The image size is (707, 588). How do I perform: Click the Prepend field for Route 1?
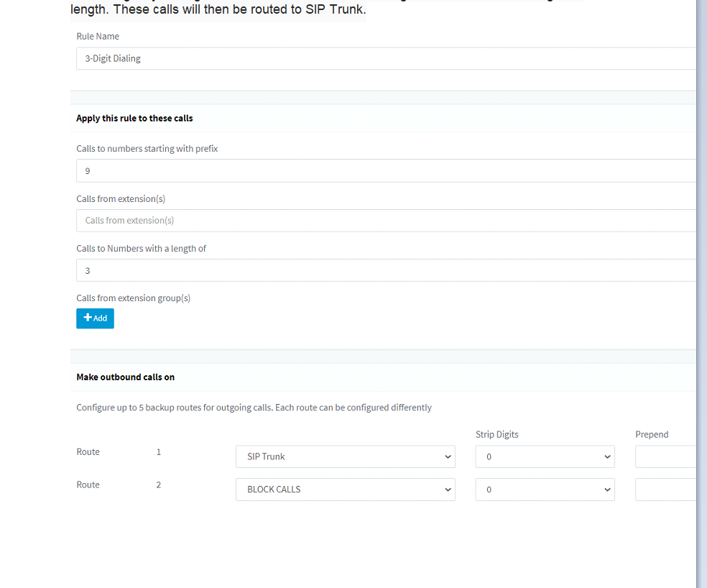(665, 456)
